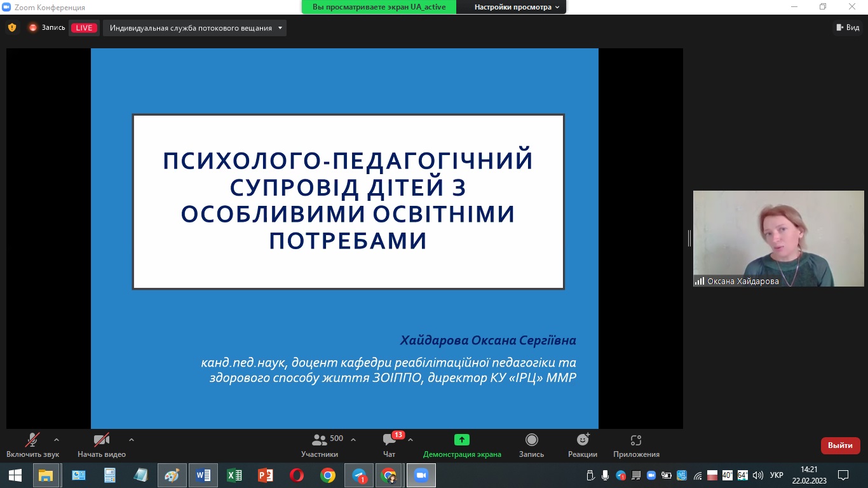Image resolution: width=868 pixels, height=488 pixels.
Task: Expand the participants options arrow
Action: point(353,439)
